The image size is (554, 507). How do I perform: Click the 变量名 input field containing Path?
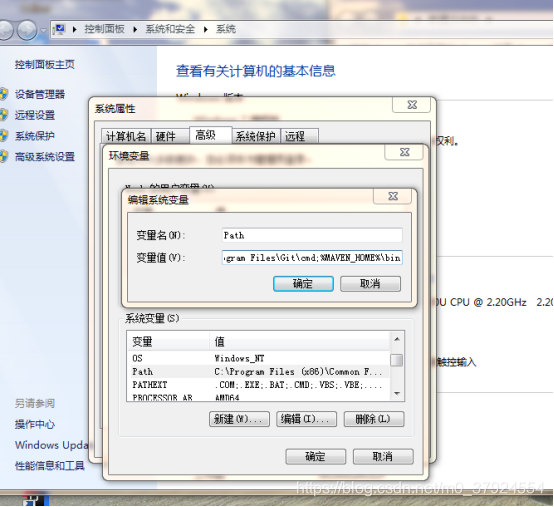click(x=312, y=235)
